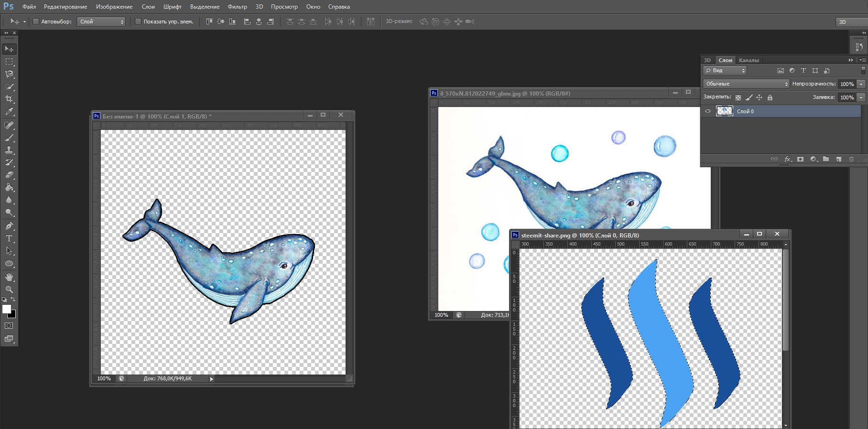
Task: Select the Blur tool
Action: point(9,200)
